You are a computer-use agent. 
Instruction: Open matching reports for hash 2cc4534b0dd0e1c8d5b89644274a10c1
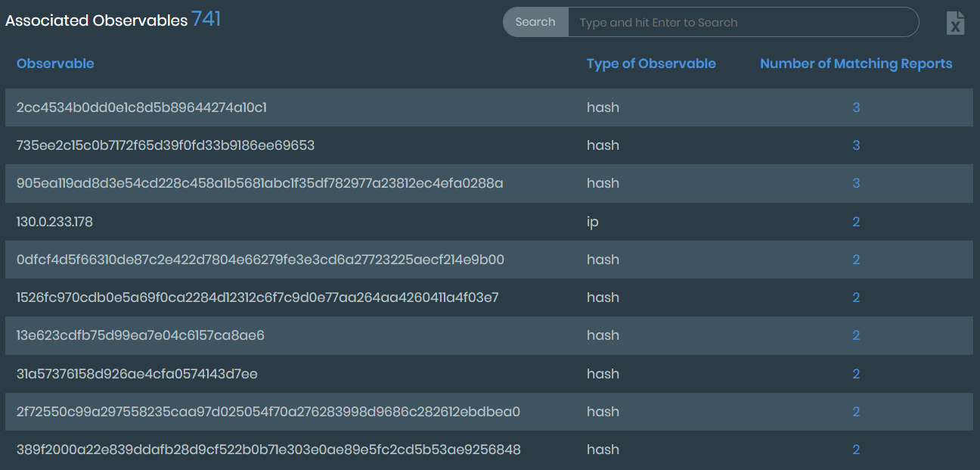[x=856, y=107]
